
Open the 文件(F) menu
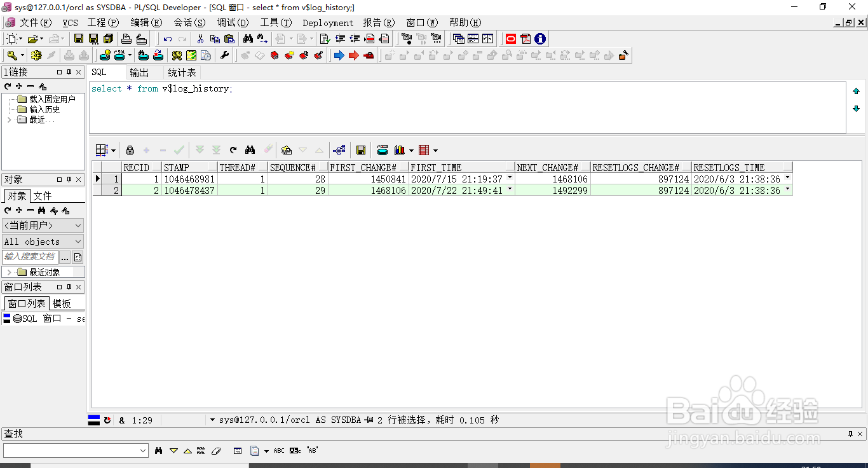(x=35, y=22)
